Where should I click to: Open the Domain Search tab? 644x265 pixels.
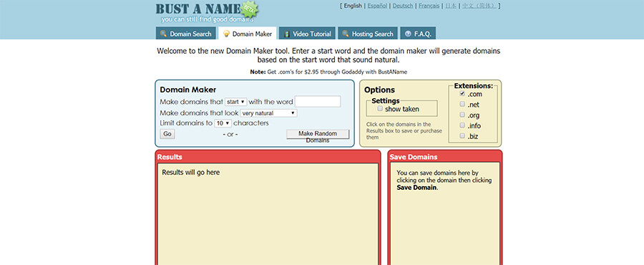185,33
